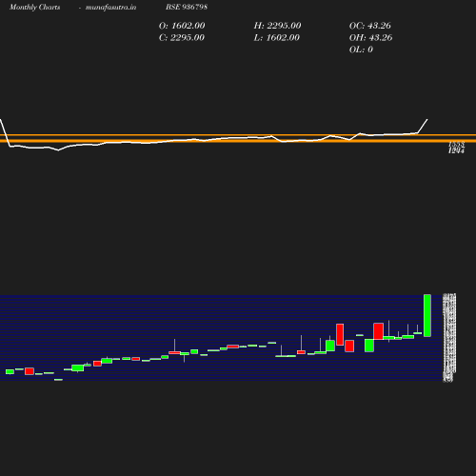
Task: Click the low value 'L: 1602.00'
Action: point(277,37)
